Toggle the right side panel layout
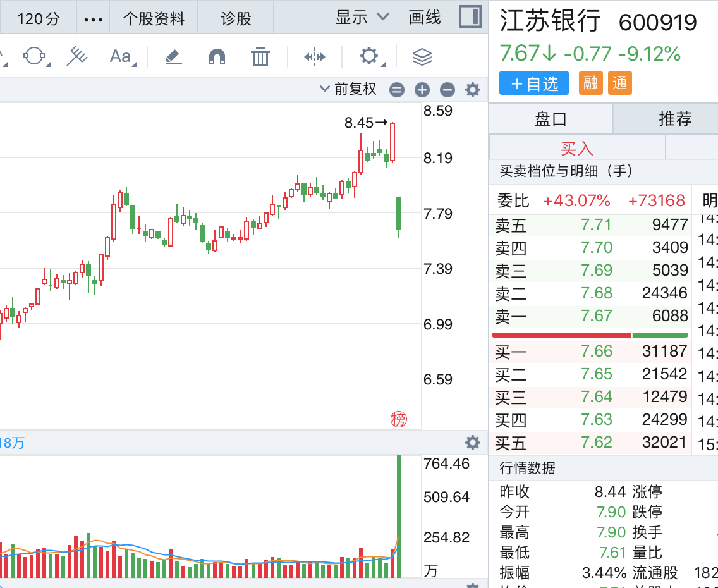This screenshot has height=588, width=718. (470, 17)
